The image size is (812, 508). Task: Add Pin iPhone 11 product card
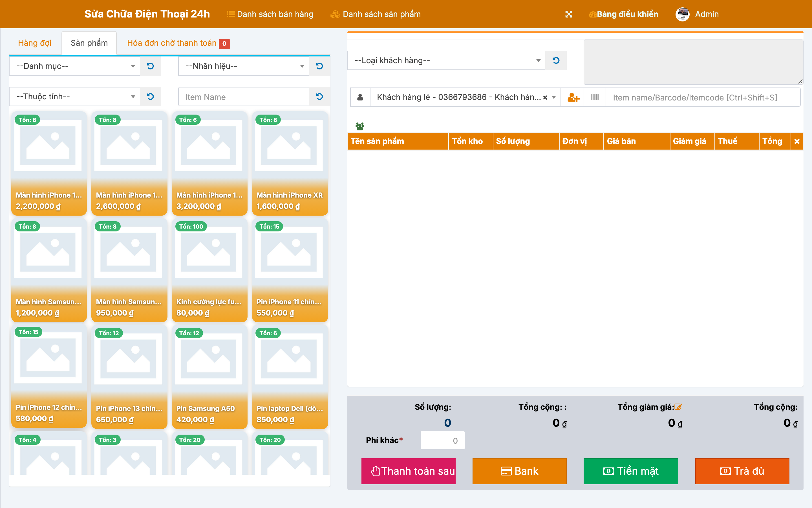tap(290, 270)
